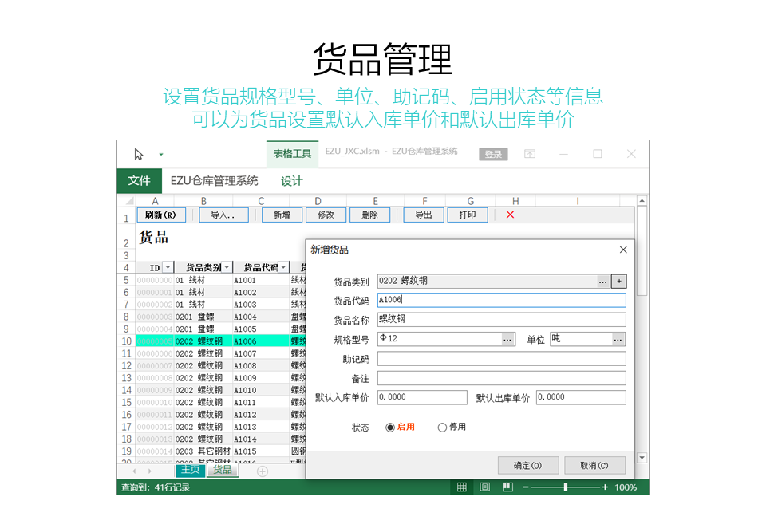Click the 修改 button

[326, 215]
